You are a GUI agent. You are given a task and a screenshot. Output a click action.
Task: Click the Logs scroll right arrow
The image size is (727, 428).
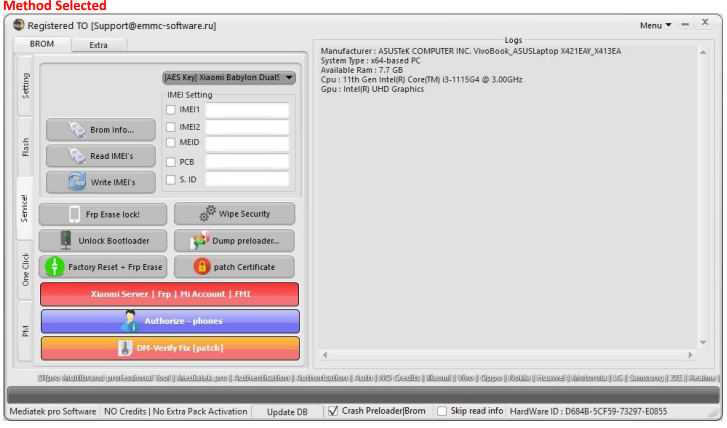click(690, 355)
